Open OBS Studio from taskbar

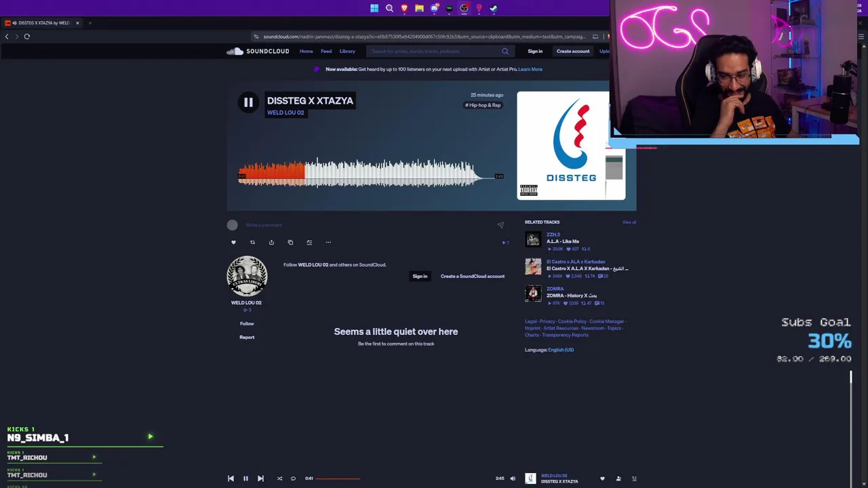[464, 8]
